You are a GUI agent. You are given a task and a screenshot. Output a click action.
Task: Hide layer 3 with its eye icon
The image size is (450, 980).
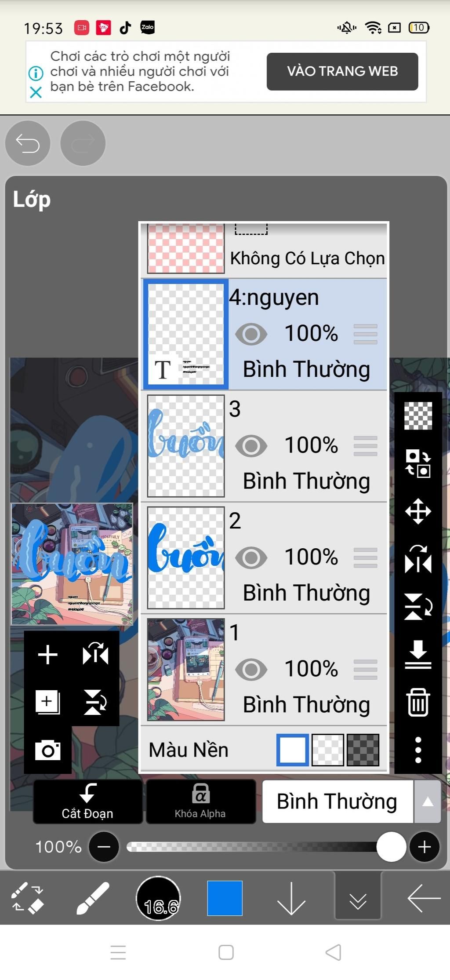251,446
